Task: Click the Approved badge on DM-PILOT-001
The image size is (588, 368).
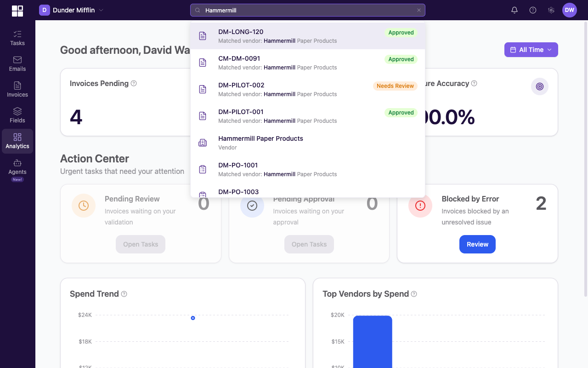Action: tap(401, 113)
